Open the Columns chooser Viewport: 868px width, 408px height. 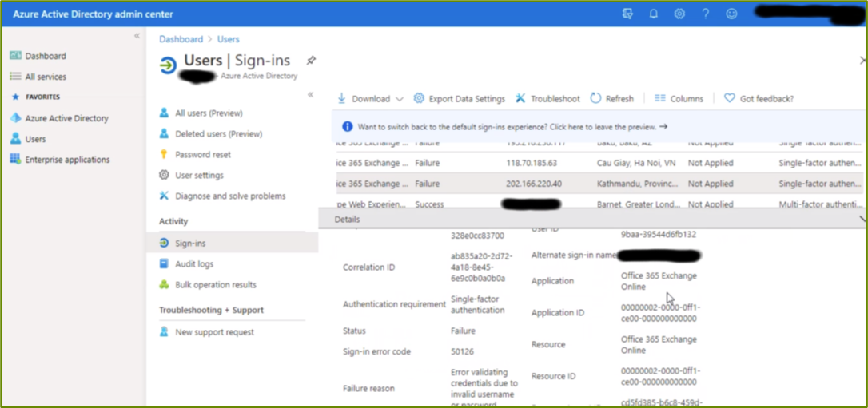tap(679, 98)
